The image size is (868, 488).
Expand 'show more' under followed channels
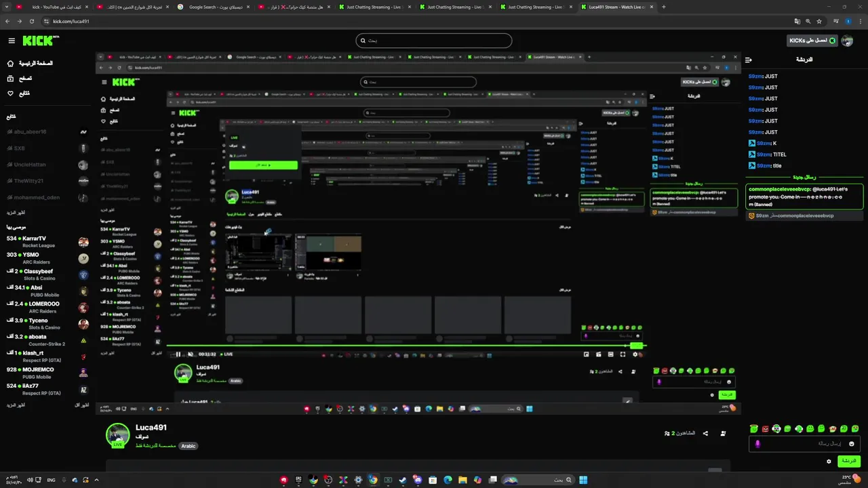click(x=16, y=213)
